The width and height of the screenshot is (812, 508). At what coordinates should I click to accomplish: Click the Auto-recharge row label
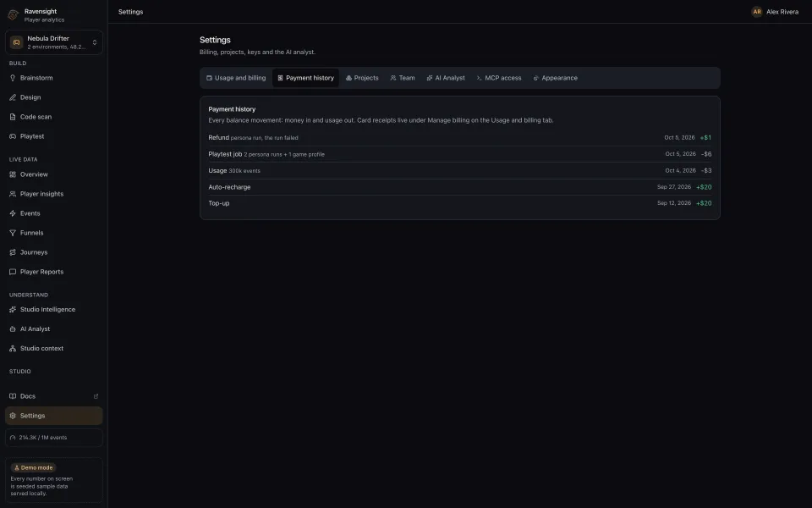coord(229,187)
